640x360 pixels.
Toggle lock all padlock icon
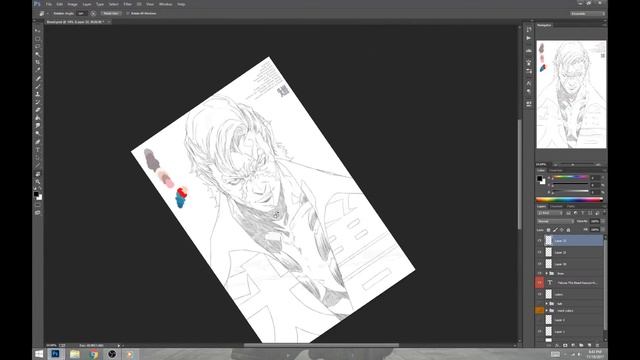point(568,230)
